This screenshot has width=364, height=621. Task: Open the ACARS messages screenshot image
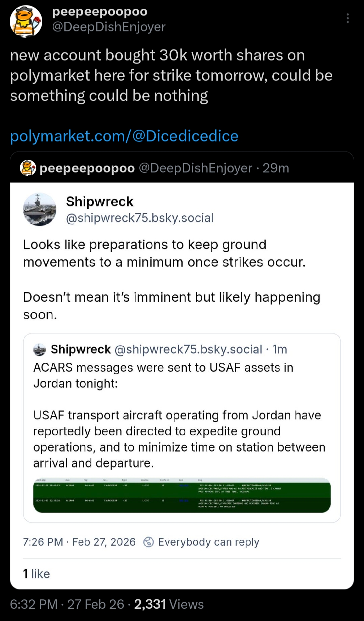[x=182, y=495]
